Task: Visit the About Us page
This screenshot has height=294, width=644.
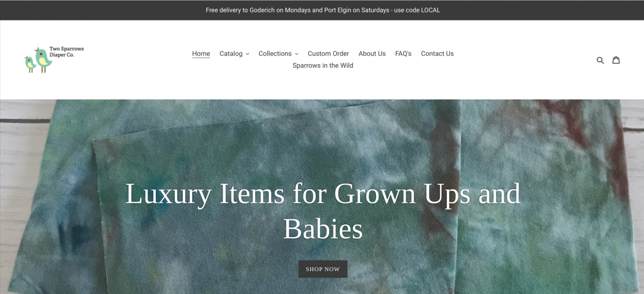Action: (372, 54)
